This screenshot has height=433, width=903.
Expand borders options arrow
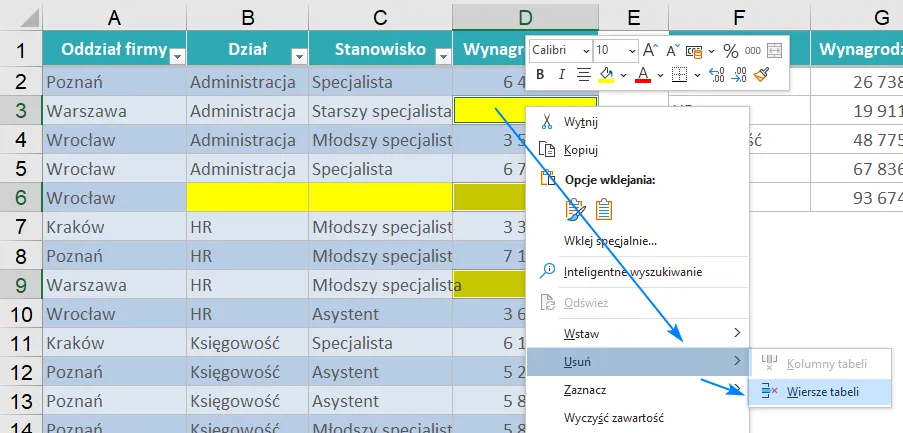click(x=697, y=75)
